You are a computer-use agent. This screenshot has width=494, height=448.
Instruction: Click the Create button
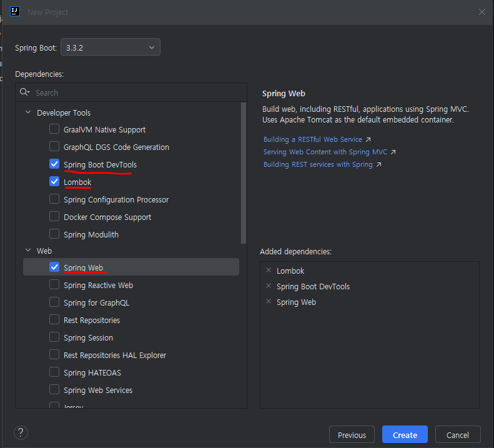405,435
